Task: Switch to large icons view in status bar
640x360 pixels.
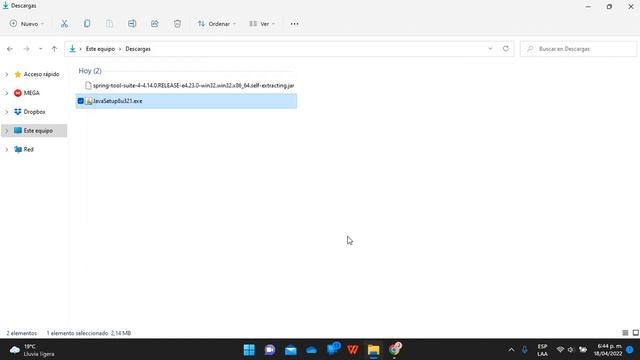Action: tap(635, 333)
